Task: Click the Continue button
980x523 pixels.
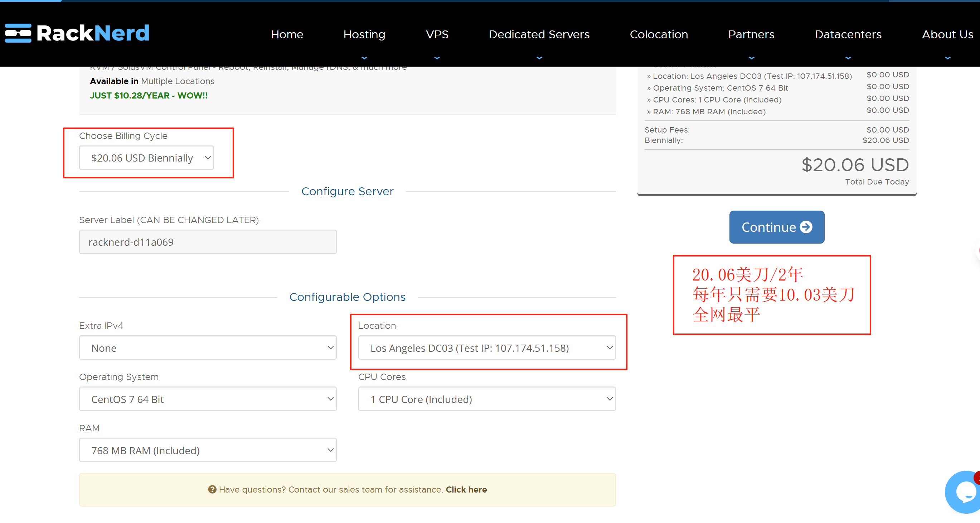Action: coord(776,227)
